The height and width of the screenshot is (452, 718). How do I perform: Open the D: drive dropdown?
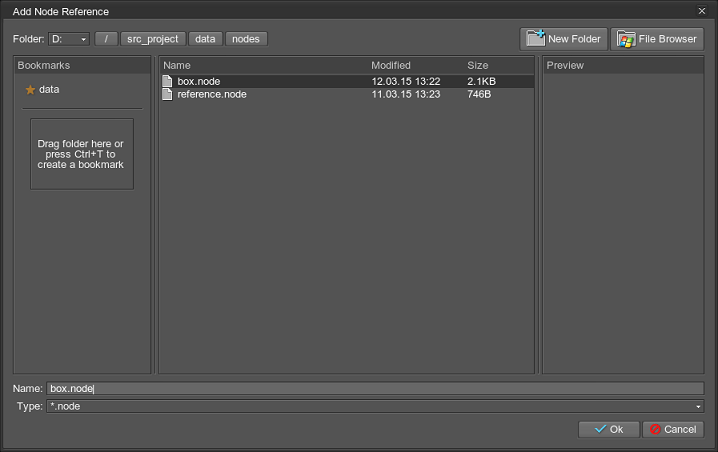coord(69,39)
